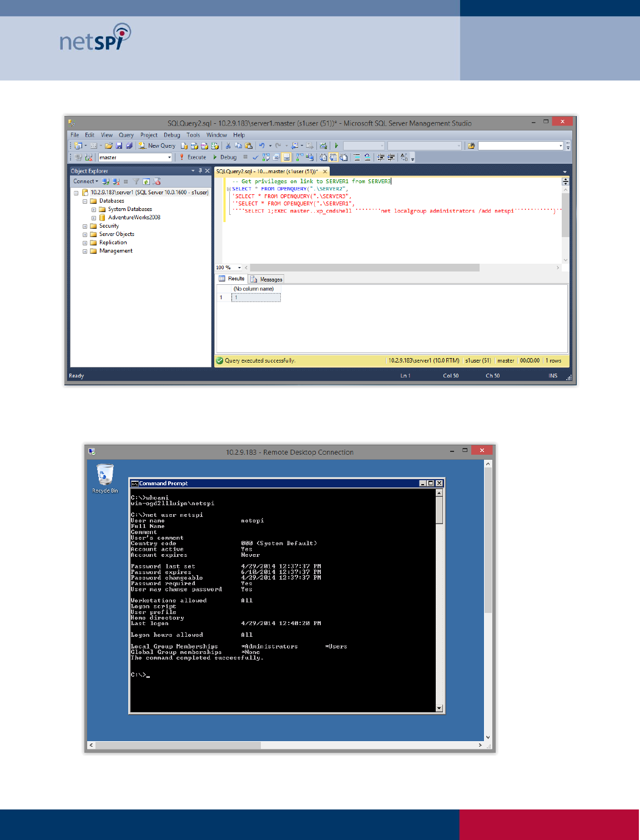Expand the Replication folder node
Screen dimensions: 640x840
pyautogui.click(x=85, y=243)
